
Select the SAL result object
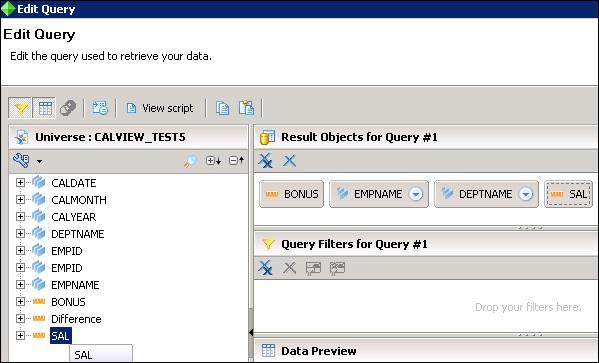tap(568, 194)
